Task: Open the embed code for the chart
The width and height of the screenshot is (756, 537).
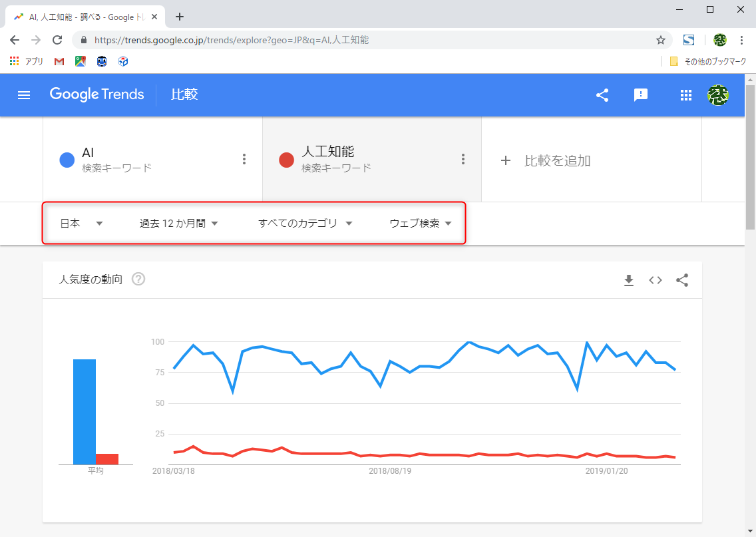Action: click(x=655, y=280)
